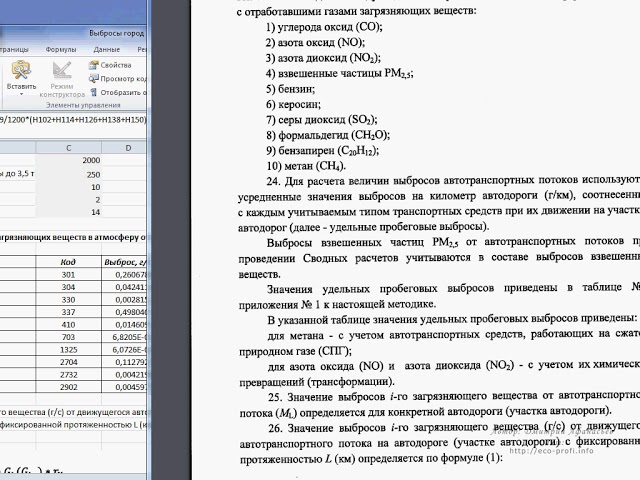Click the heading "грязняющих веществ в атмосферу" in Excel

pyautogui.click(x=70, y=237)
